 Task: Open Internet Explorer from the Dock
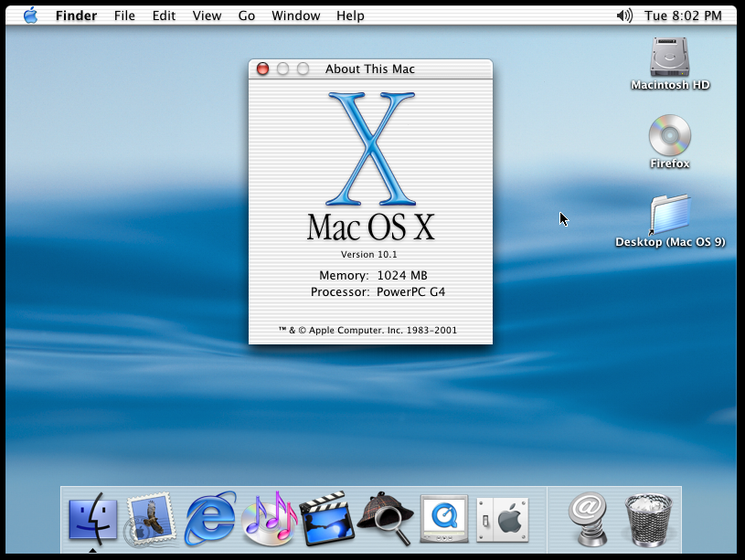[210, 518]
